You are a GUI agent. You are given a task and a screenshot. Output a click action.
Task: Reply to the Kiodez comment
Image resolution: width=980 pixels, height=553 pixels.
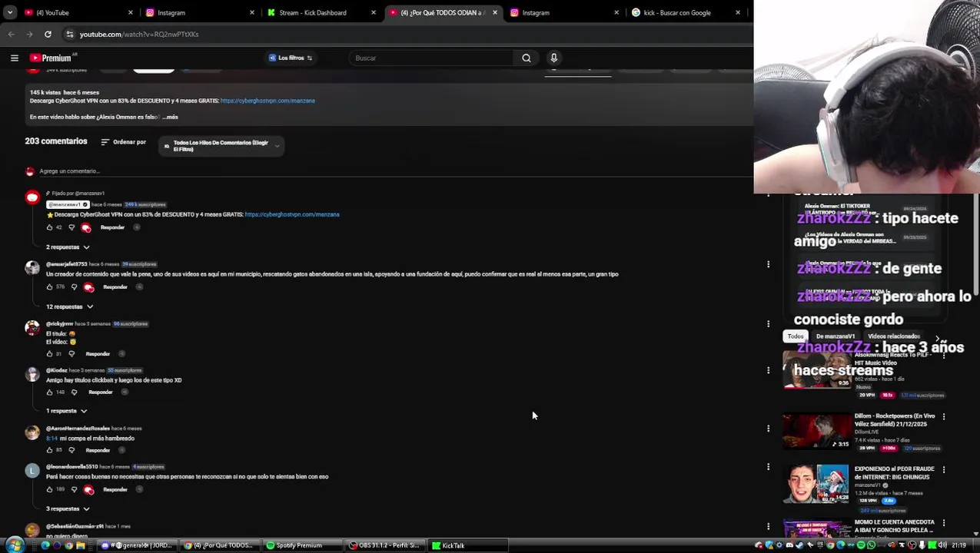pyautogui.click(x=100, y=392)
